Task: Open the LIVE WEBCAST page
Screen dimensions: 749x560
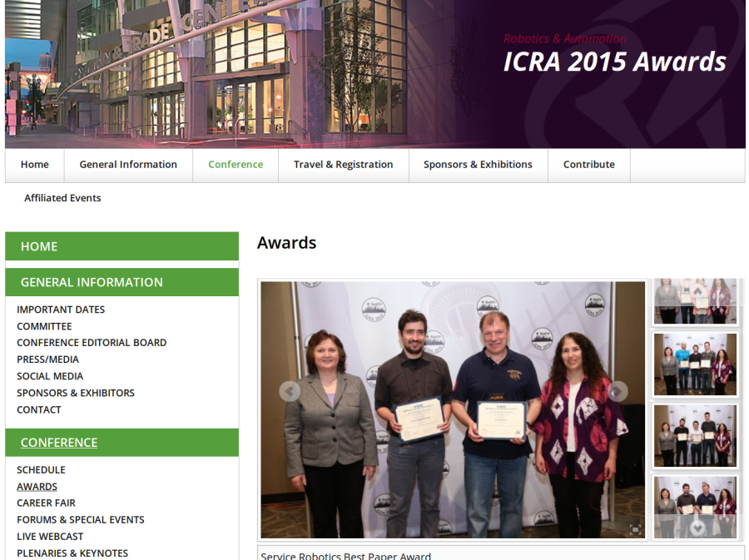Action: [50, 536]
